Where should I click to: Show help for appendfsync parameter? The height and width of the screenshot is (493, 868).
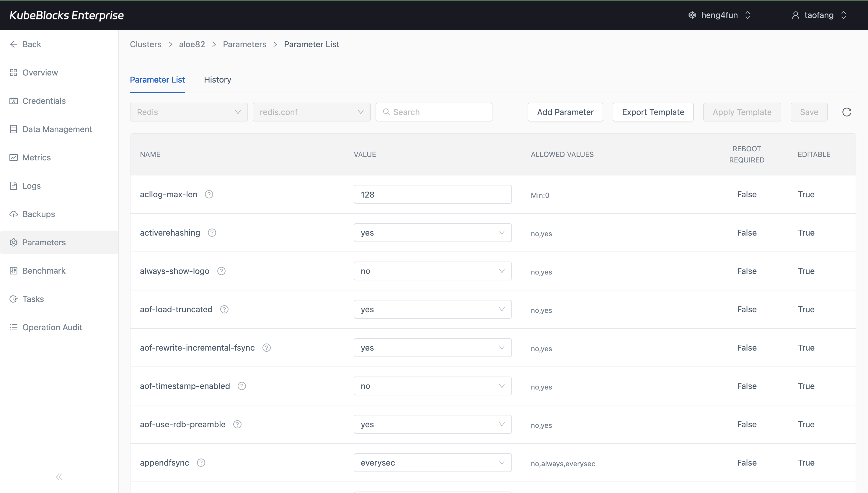(x=201, y=462)
